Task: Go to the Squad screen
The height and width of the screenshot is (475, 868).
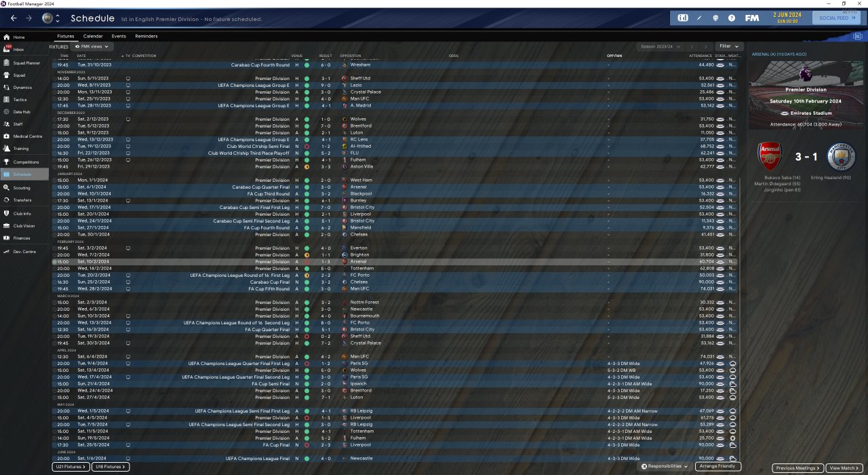Action: (x=24, y=75)
